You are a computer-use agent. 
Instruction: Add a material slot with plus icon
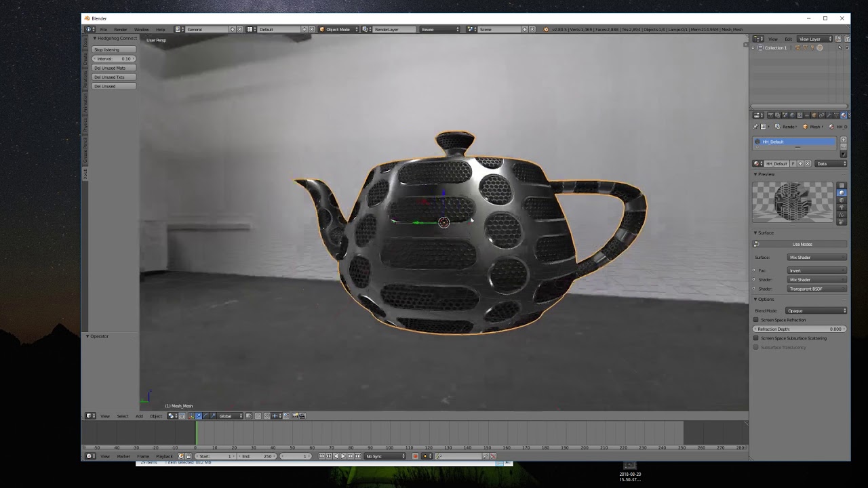click(x=844, y=140)
